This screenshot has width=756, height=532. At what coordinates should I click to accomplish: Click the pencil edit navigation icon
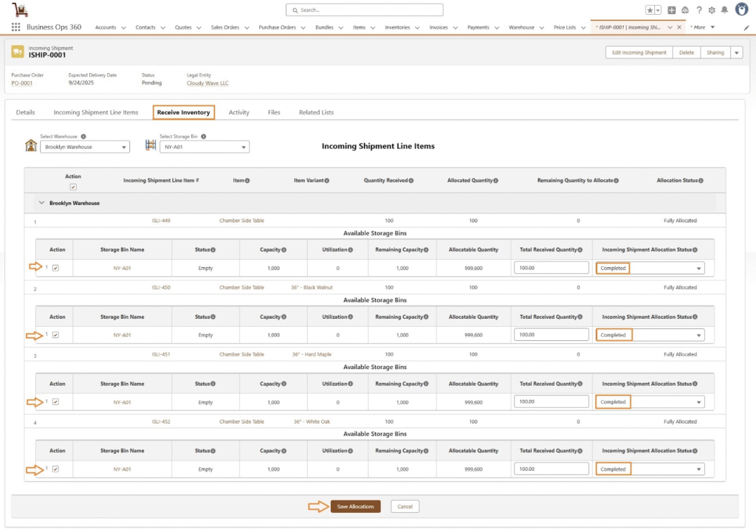pyautogui.click(x=746, y=27)
